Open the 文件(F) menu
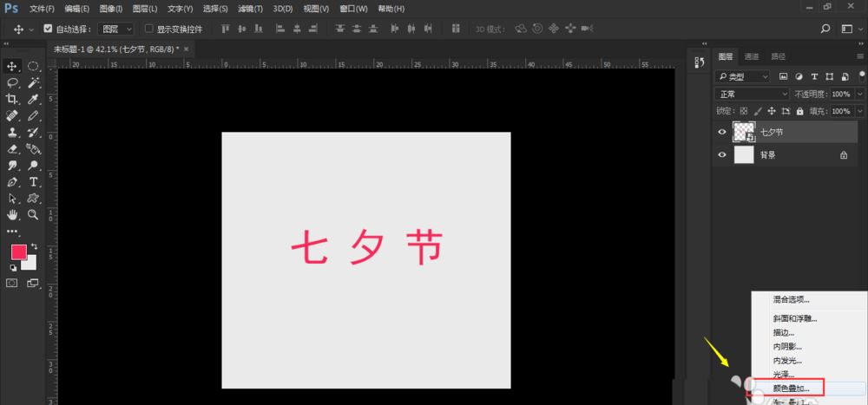868x405 pixels. pyautogui.click(x=42, y=9)
